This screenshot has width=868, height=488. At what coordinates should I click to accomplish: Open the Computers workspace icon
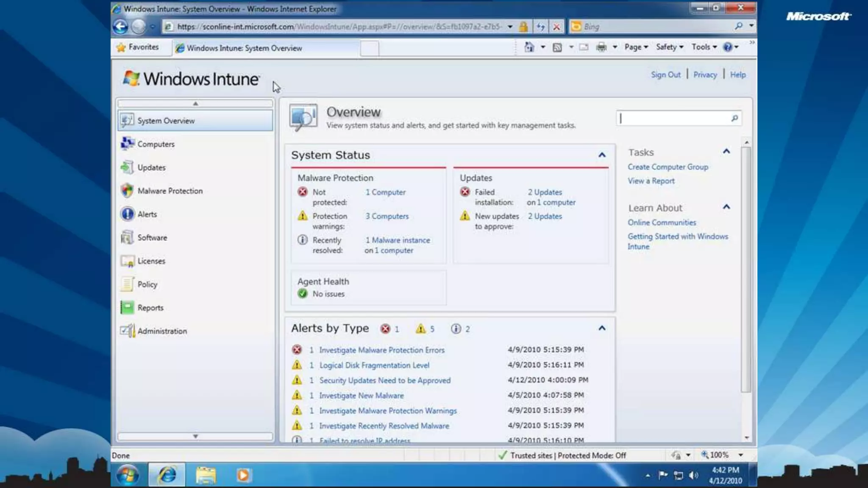pos(127,144)
